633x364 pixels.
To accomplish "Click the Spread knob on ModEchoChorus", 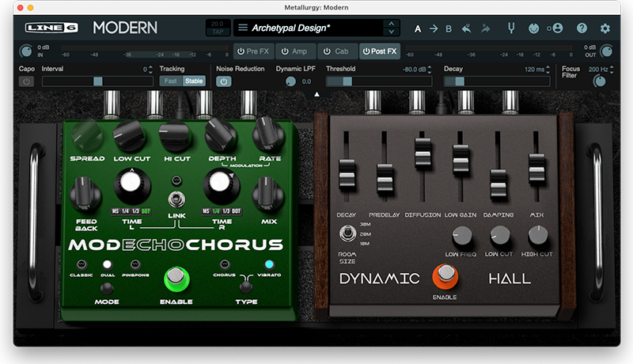I will click(x=87, y=136).
